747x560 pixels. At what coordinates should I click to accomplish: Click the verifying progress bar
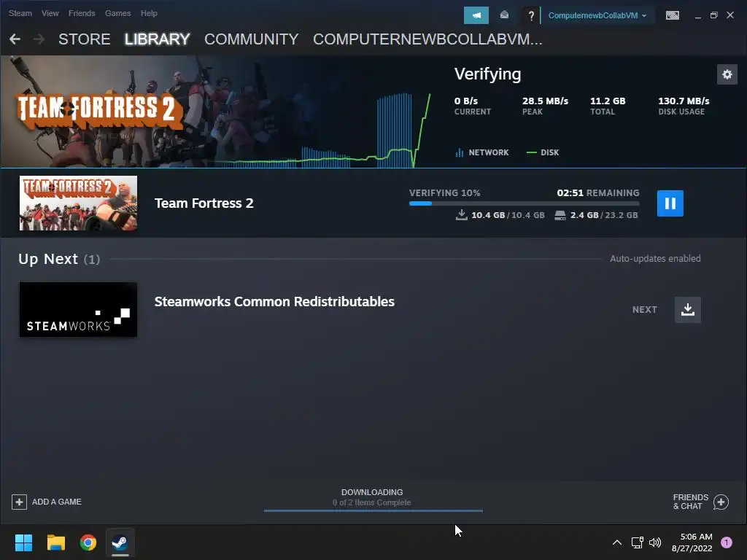[x=524, y=203]
